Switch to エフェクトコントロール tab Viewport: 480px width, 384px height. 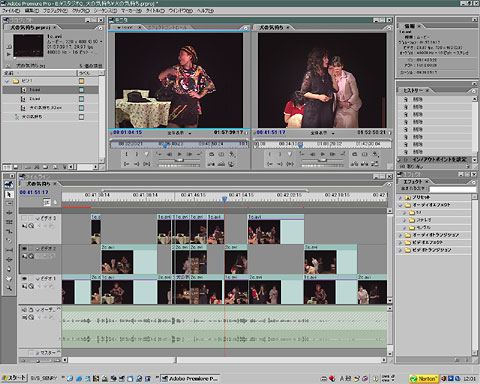click(167, 27)
